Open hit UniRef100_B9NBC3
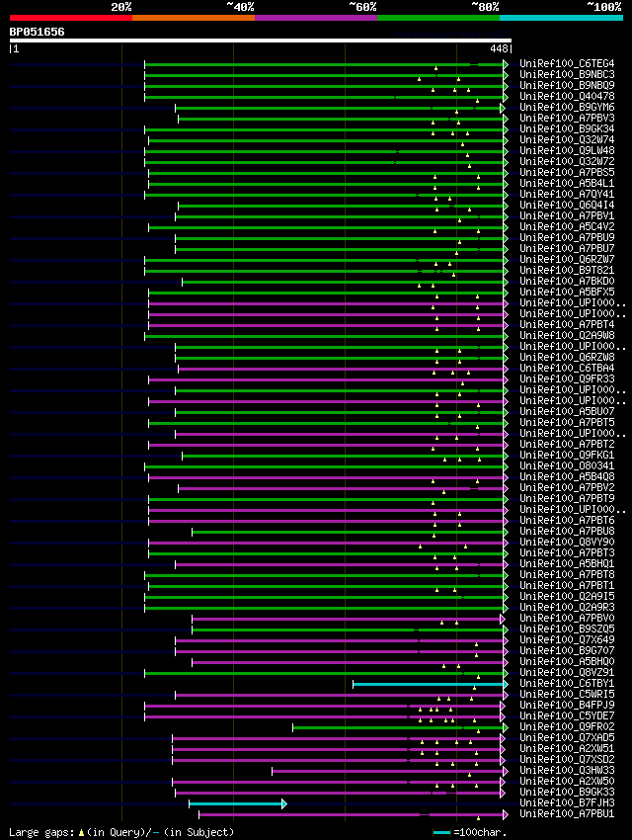Screen dimensions: 632x840 coord(567,74)
